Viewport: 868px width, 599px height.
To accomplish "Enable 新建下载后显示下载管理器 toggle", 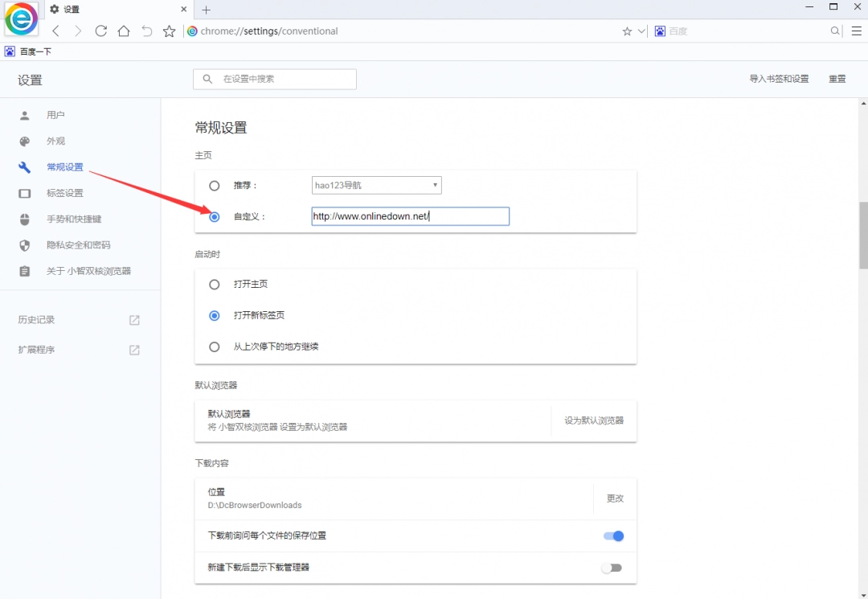I will pyautogui.click(x=612, y=568).
